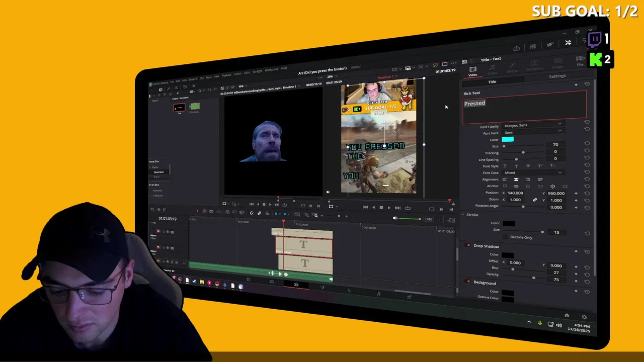Select right text alignment icon
The height and width of the screenshot is (362, 644).
pyautogui.click(x=528, y=179)
